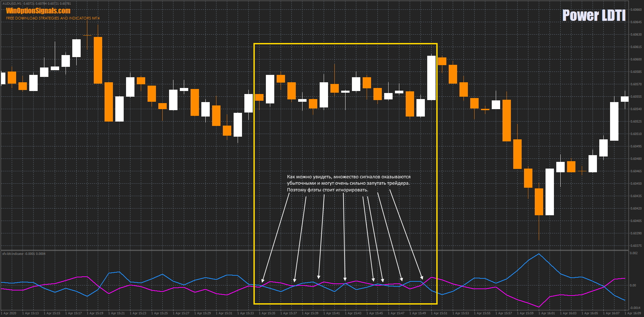Click the tall white candle inside the yellow box's right edge

click(x=431, y=78)
